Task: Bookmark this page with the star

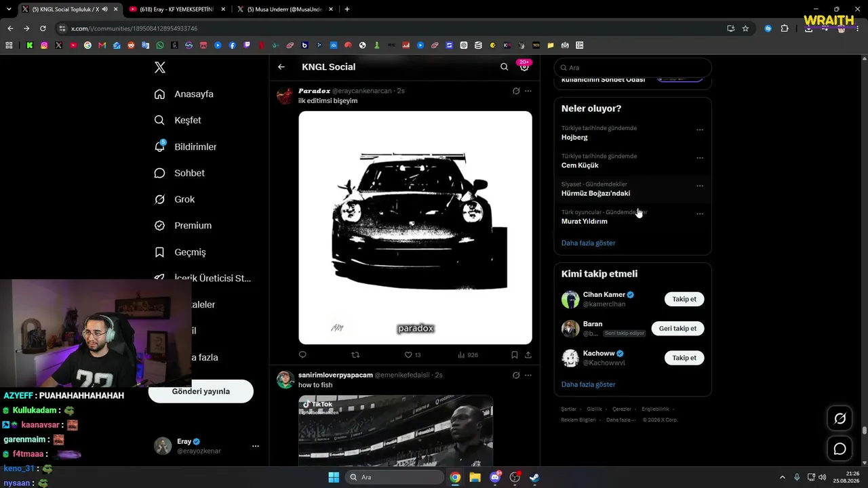Action: click(745, 28)
